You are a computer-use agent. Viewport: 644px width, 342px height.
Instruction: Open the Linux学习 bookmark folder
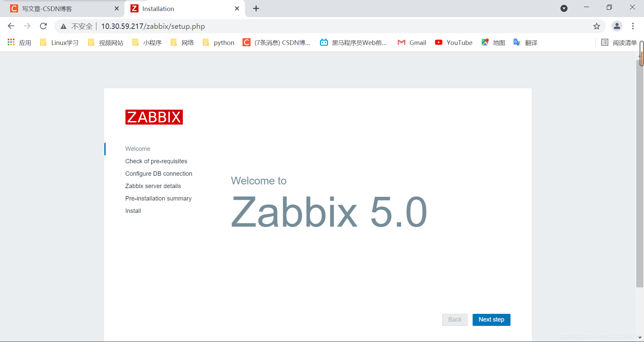(59, 43)
